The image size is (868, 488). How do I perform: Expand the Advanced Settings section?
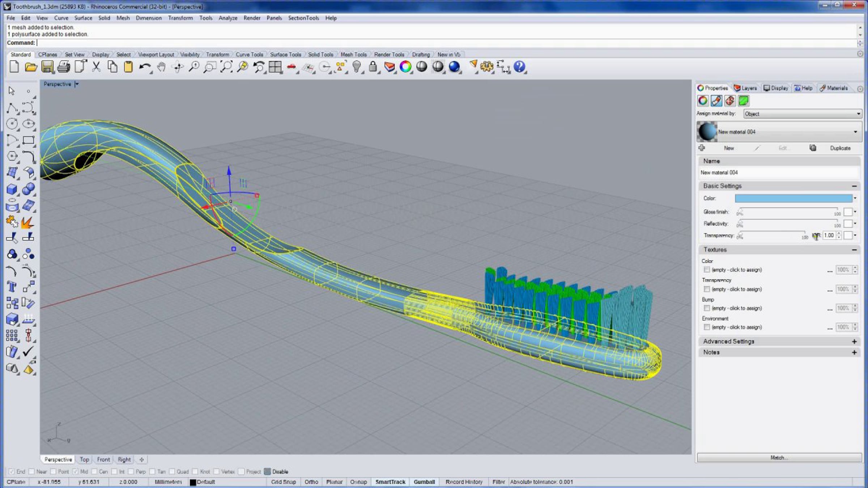(x=854, y=342)
